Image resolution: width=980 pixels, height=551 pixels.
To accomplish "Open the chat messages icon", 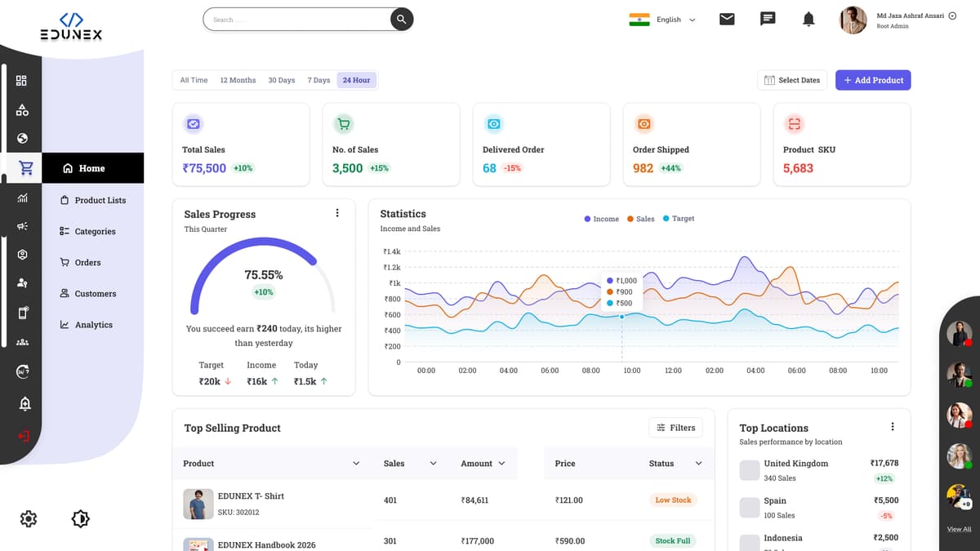I will click(768, 19).
